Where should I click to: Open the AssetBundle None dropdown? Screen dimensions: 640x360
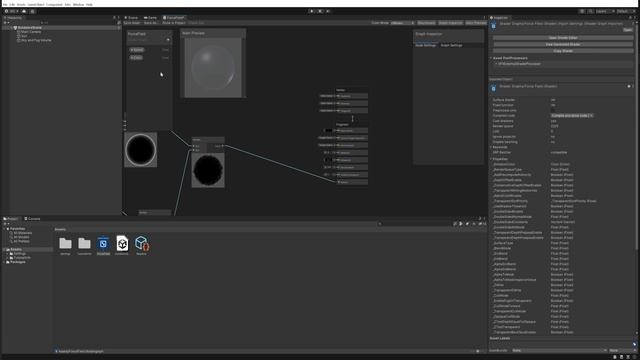pos(559,351)
